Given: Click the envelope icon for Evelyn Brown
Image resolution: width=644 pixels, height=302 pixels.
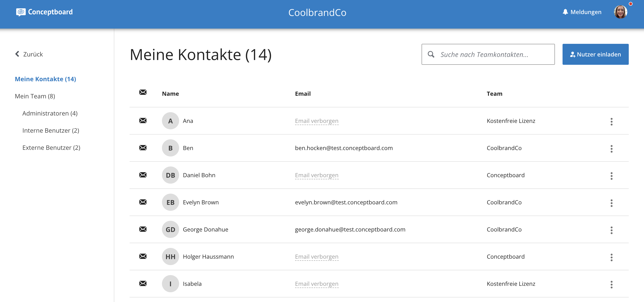Looking at the screenshot, I should (143, 202).
